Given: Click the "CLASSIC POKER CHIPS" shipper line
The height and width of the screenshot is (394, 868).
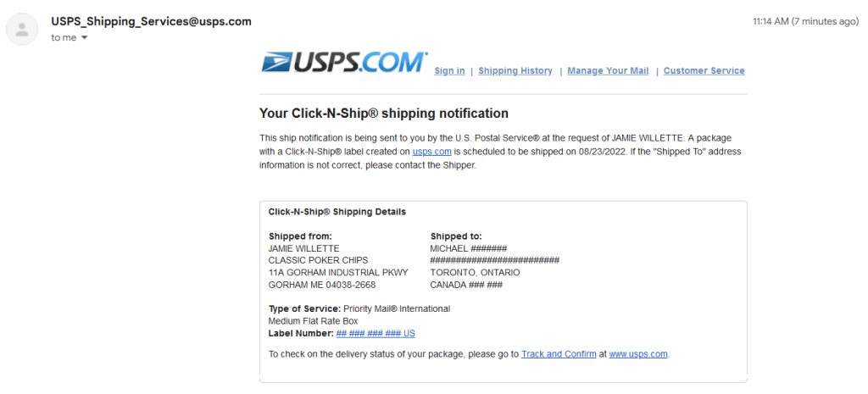Looking at the screenshot, I should pos(318,261).
